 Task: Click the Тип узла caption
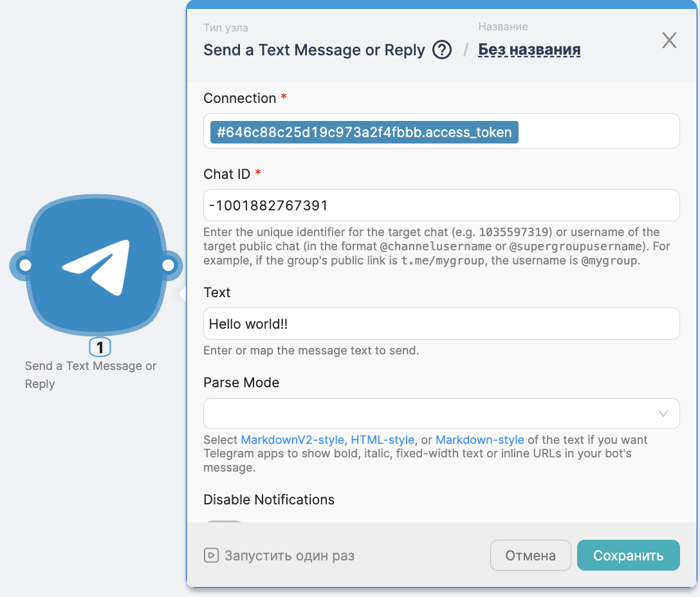pos(225,28)
